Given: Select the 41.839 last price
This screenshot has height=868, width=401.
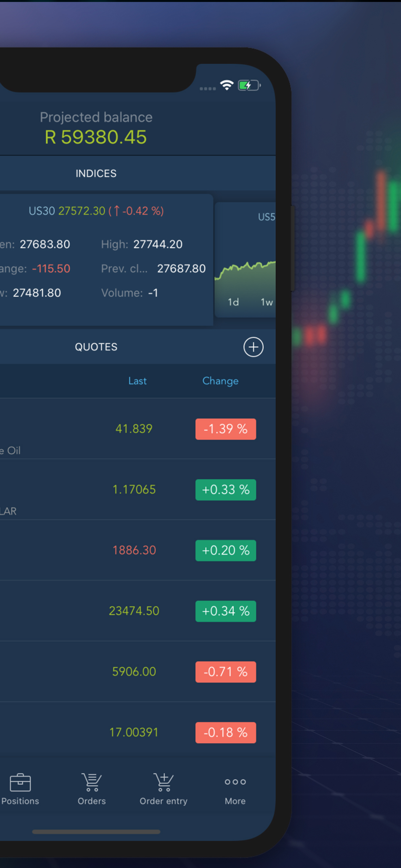Looking at the screenshot, I should 134,429.
